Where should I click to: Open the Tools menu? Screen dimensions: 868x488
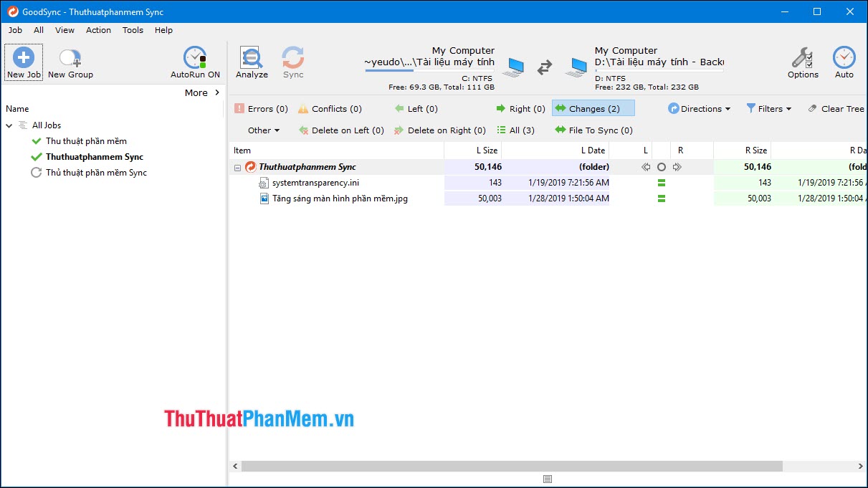pos(133,30)
